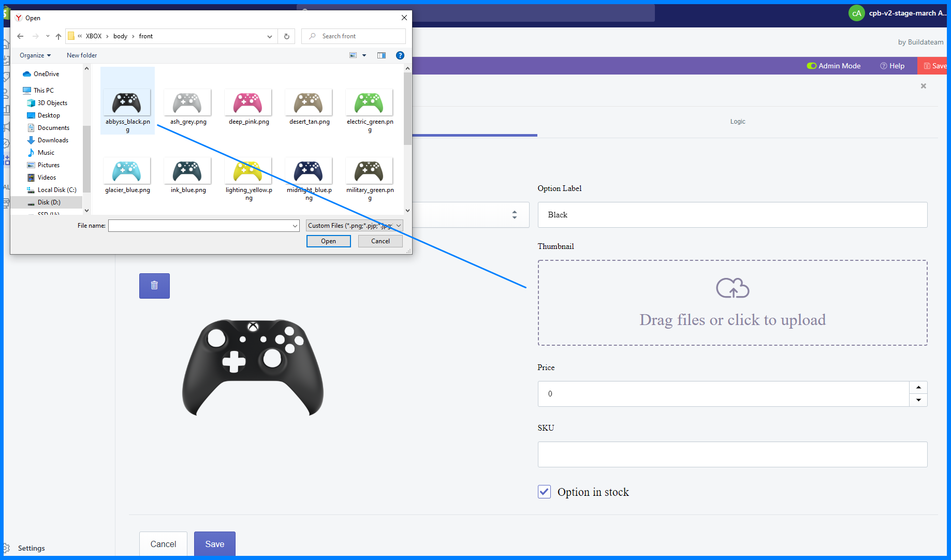Viewport: 951px width, 560px height.
Task: Increase the Price value
Action: pyautogui.click(x=918, y=387)
